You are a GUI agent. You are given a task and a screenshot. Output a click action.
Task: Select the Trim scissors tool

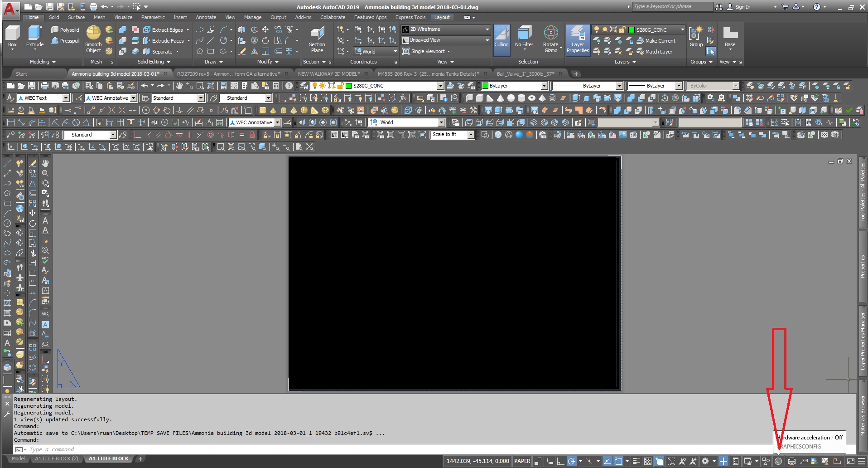(x=289, y=29)
